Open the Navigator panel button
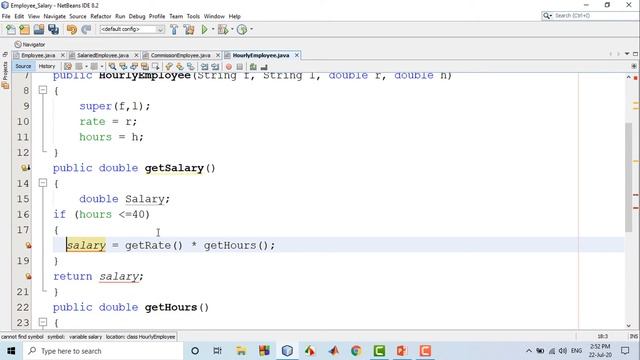Screen dimensions: 640x360 (30, 44)
